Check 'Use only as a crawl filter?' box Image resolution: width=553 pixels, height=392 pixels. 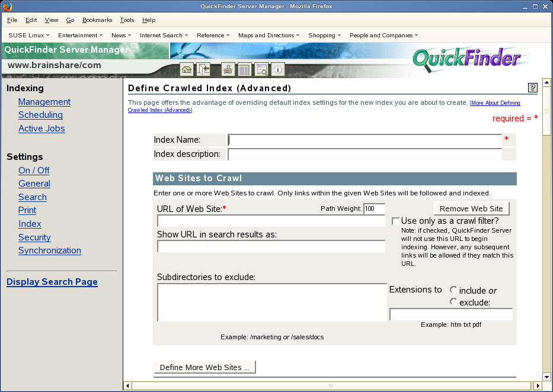point(396,221)
